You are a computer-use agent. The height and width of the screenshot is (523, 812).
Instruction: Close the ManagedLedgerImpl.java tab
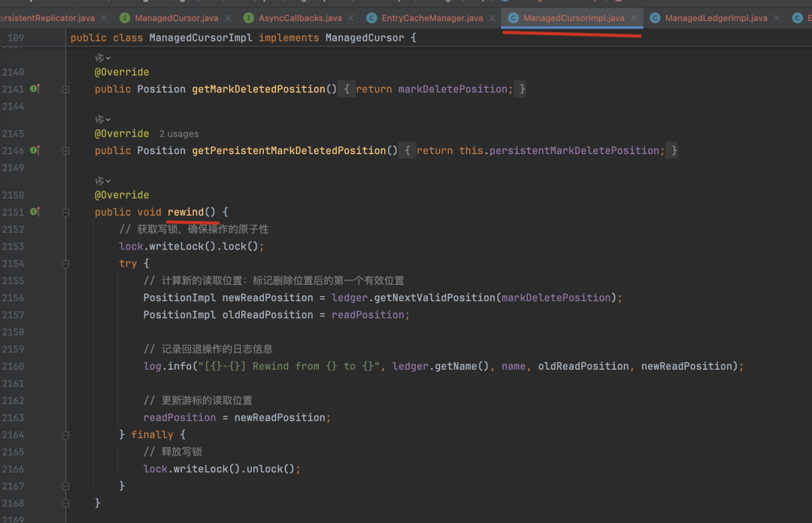click(777, 18)
